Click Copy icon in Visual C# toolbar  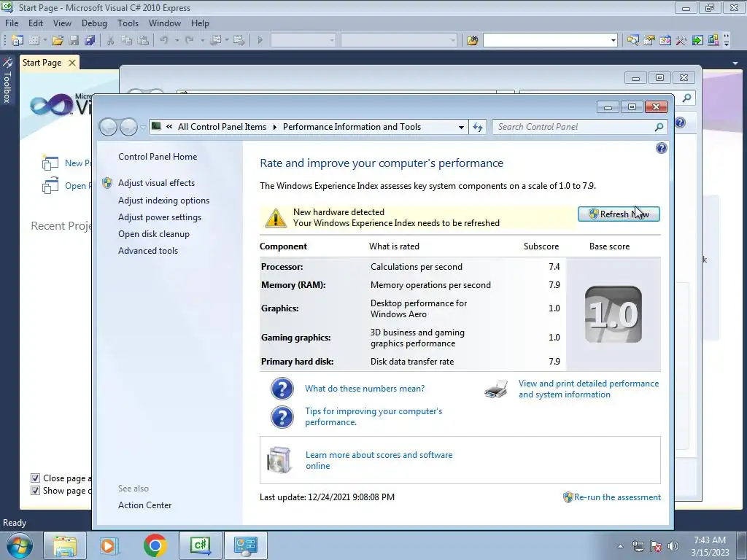126,40
